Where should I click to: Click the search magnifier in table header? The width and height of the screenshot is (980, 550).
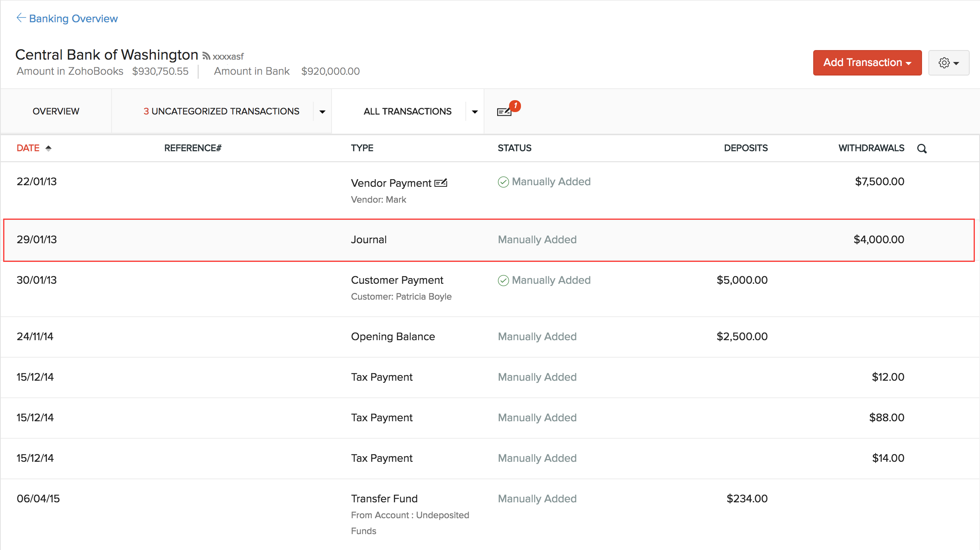click(x=922, y=149)
